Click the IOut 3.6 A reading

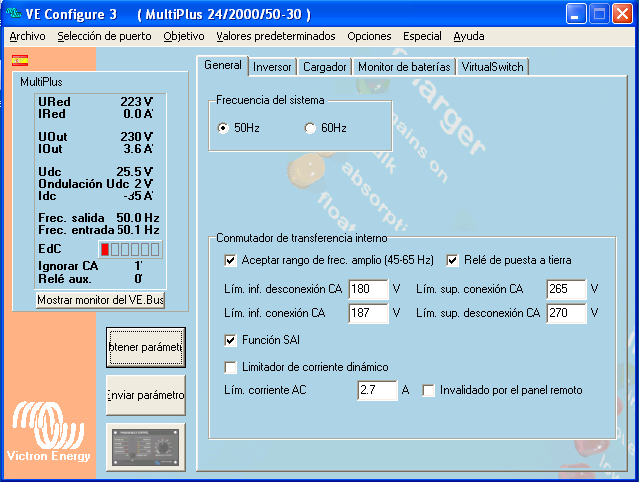pos(95,149)
